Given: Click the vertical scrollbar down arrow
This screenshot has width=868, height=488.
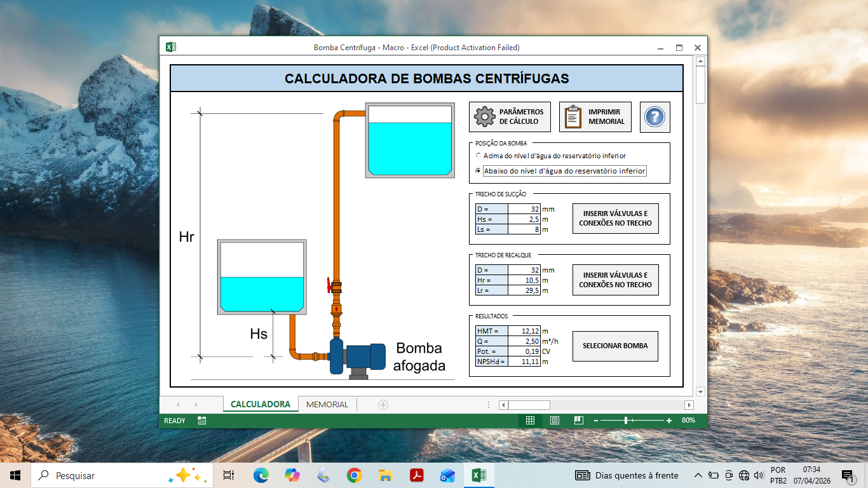Looking at the screenshot, I should point(700,391).
